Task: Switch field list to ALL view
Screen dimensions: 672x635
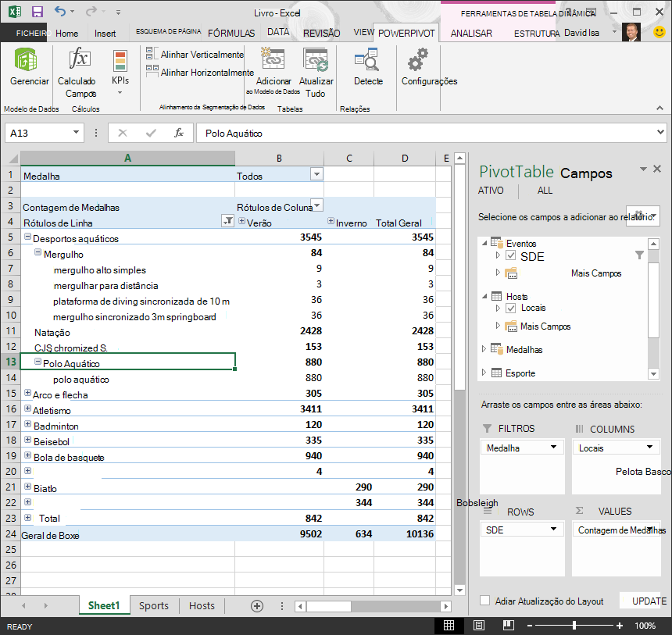Action: tap(545, 191)
